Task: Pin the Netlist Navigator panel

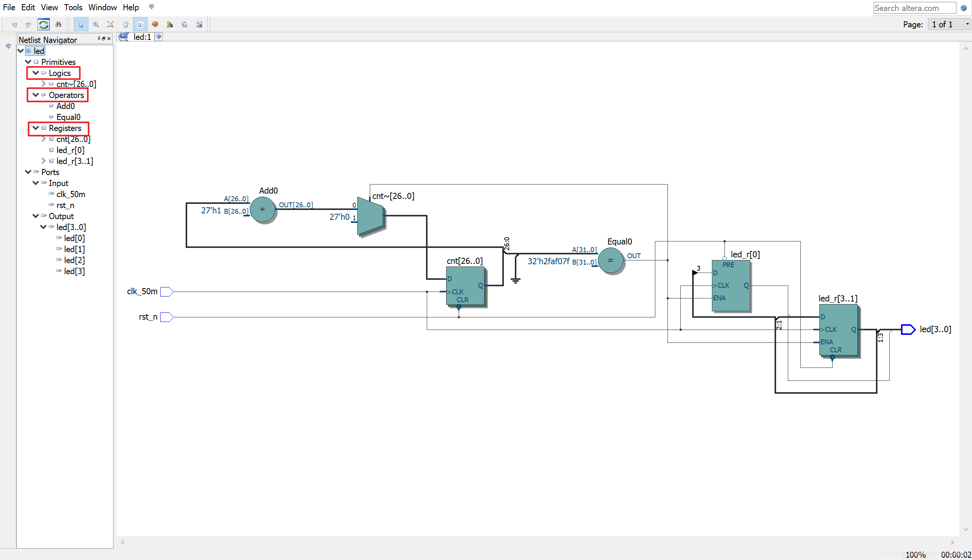Action: coord(99,38)
